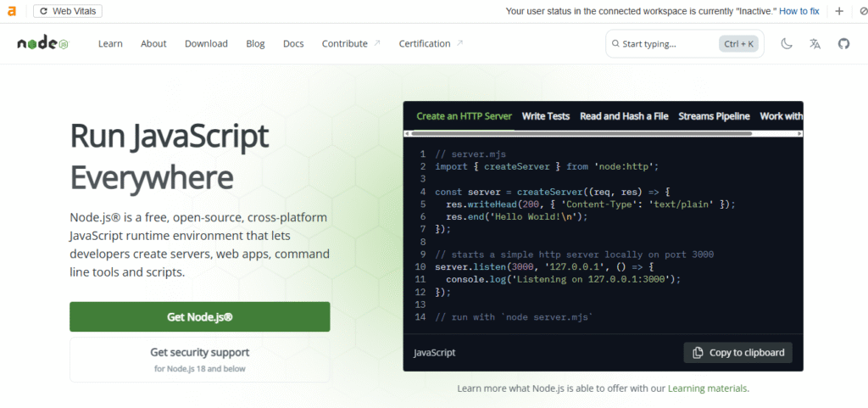
Task: Open the About menu item
Action: 153,44
